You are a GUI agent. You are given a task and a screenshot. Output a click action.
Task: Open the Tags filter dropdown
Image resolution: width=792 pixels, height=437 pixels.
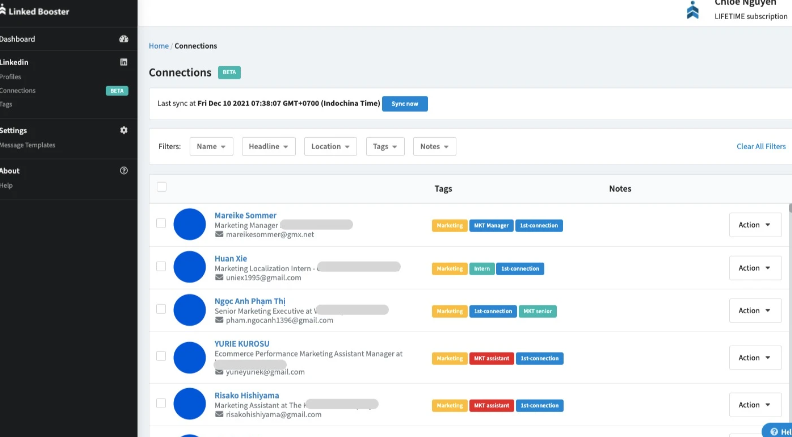385,147
